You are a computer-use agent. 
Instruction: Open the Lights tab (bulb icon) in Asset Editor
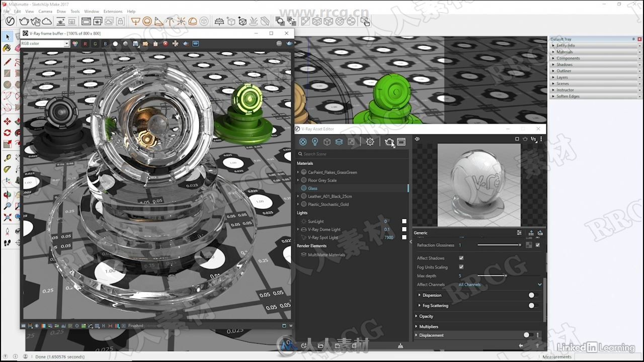315,142
